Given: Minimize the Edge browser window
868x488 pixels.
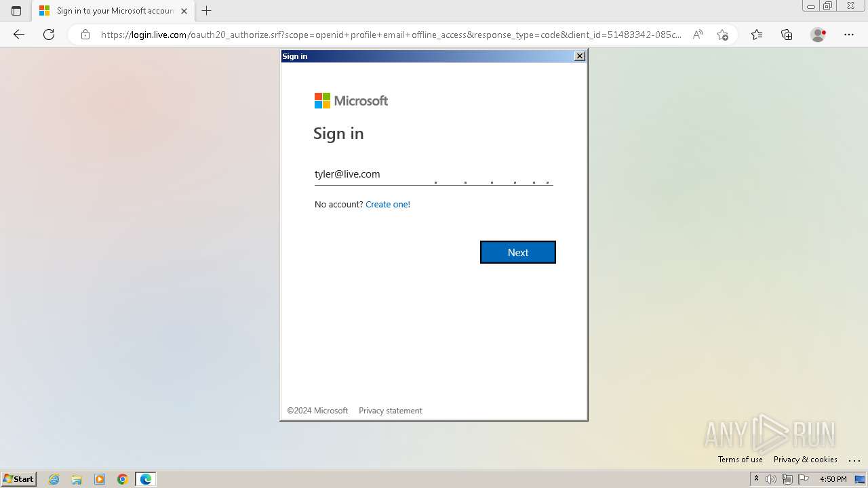Looking at the screenshot, I should [x=810, y=6].
